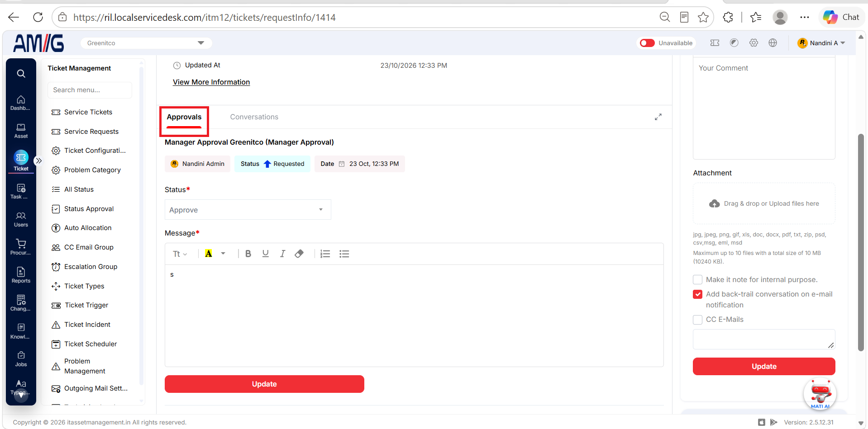Insert bulleted list in message editor

tap(344, 254)
